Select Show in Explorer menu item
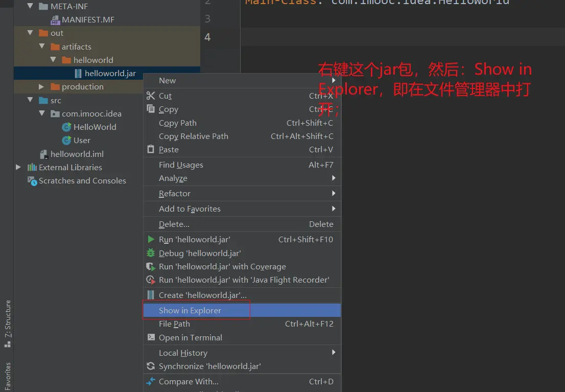Screen dimensions: 565x392 [x=190, y=310]
